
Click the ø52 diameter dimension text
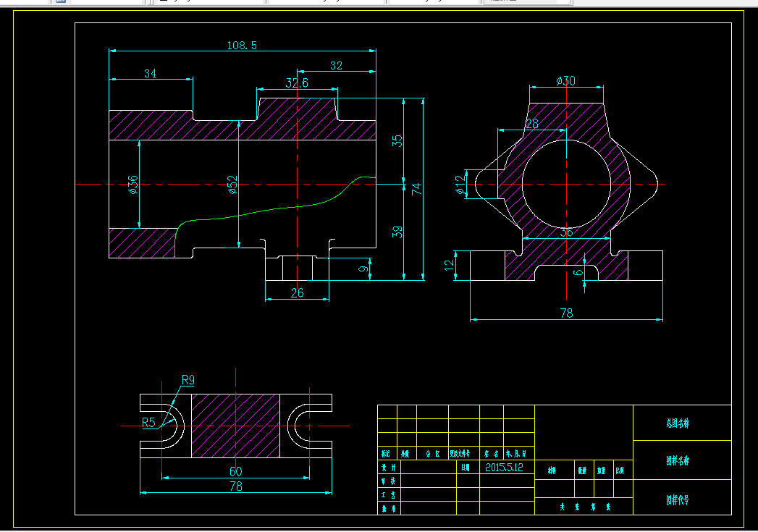tap(232, 185)
